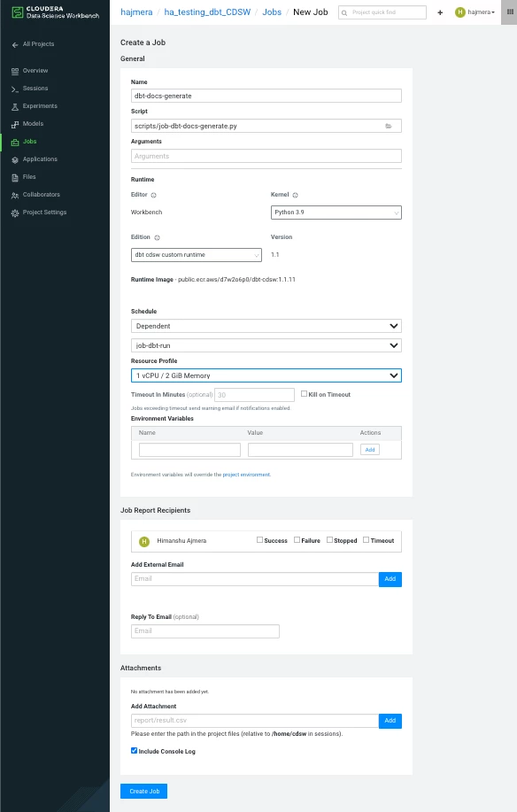
Task: Click the Reply To Email field
Action: pyautogui.click(x=204, y=631)
